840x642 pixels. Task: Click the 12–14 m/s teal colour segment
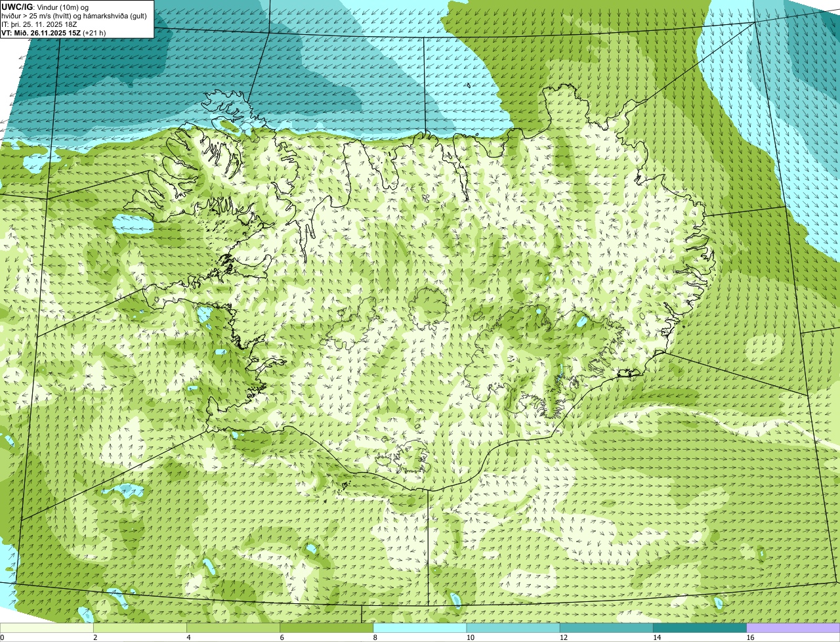(x=606, y=628)
